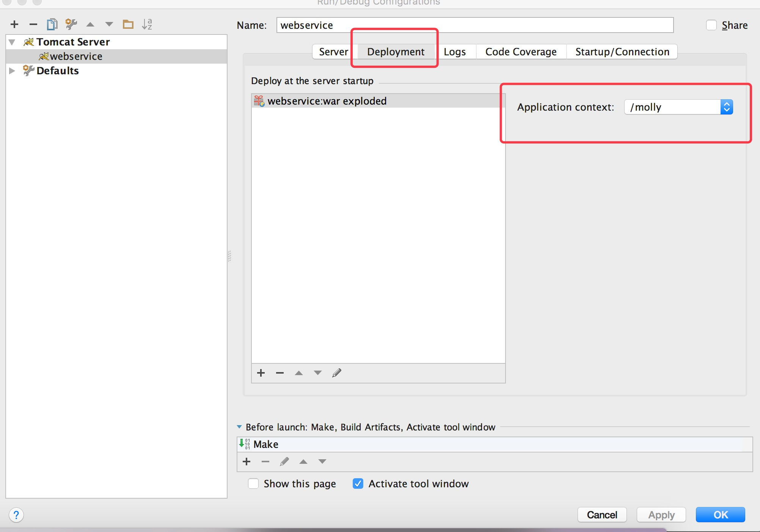This screenshot has width=760, height=532.
Task: Click the webservice artifact icon
Action: (259, 101)
